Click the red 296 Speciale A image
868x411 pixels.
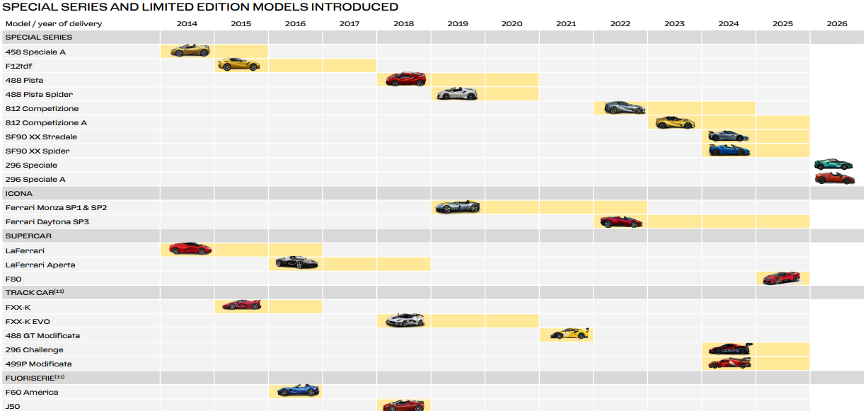point(834,178)
